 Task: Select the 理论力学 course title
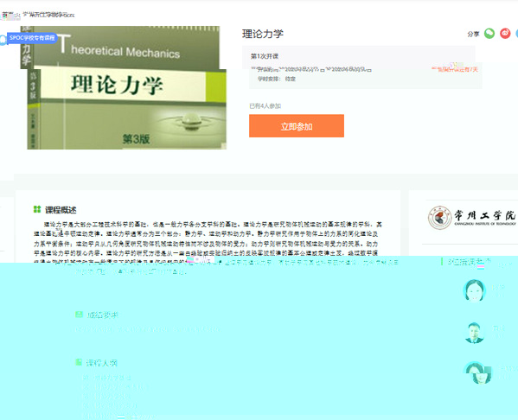pos(263,34)
